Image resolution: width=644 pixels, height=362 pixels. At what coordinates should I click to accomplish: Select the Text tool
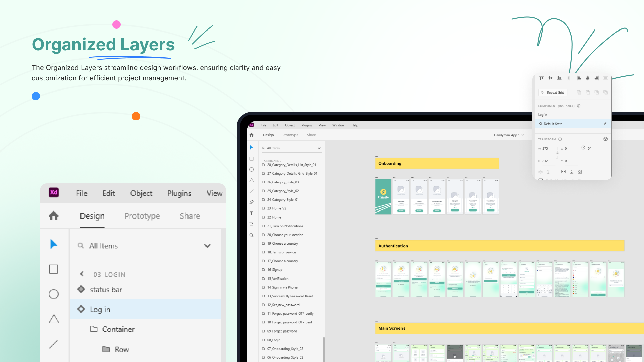point(251,213)
